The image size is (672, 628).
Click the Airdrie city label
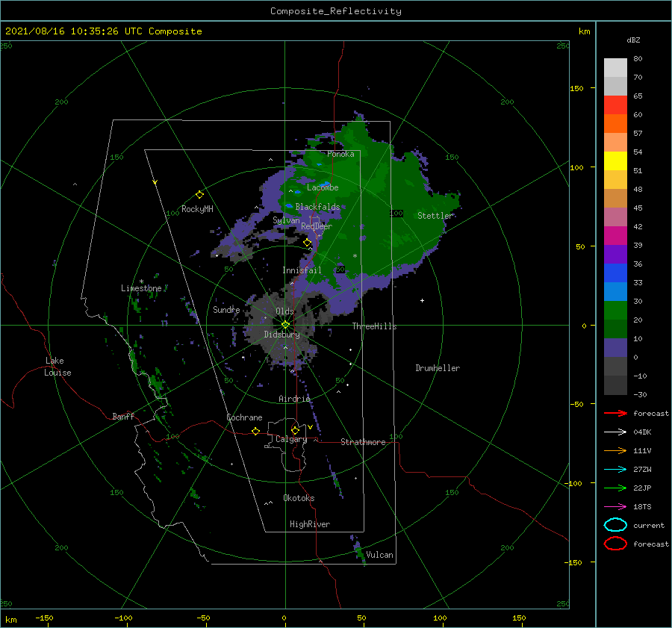294,399
